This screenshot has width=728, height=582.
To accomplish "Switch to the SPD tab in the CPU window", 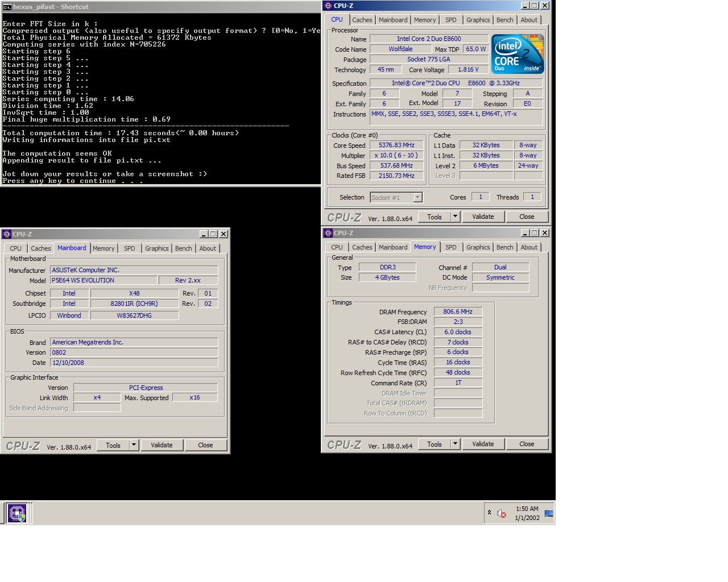I will (x=451, y=20).
